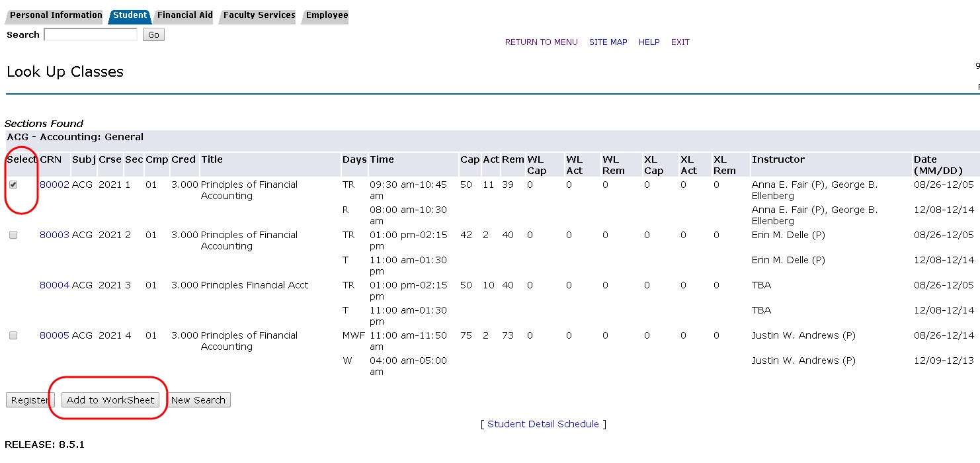Click the 'MWF' days cell
This screenshot has height=463, width=980.
354,336
